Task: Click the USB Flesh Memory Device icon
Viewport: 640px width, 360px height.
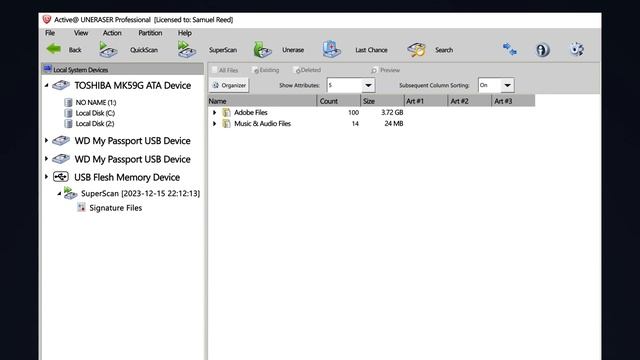Action: (61, 177)
